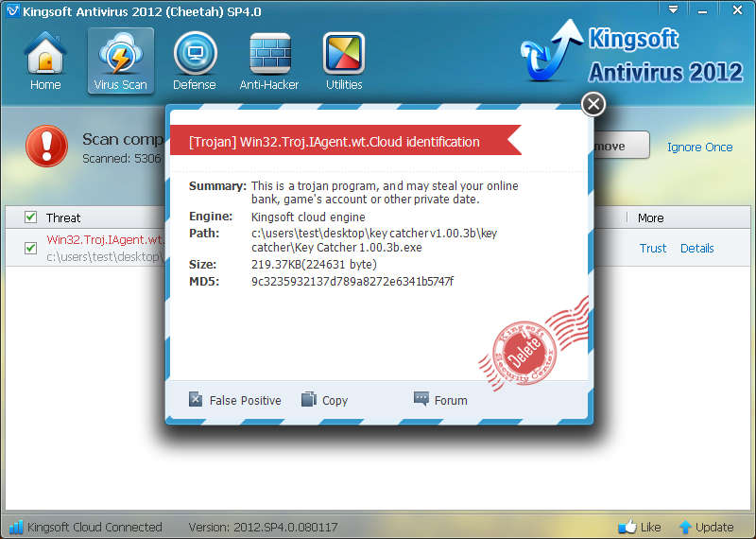Screen dimensions: 756x539
Task: Open the title bar dropdown menu arrow
Action: [x=673, y=9]
